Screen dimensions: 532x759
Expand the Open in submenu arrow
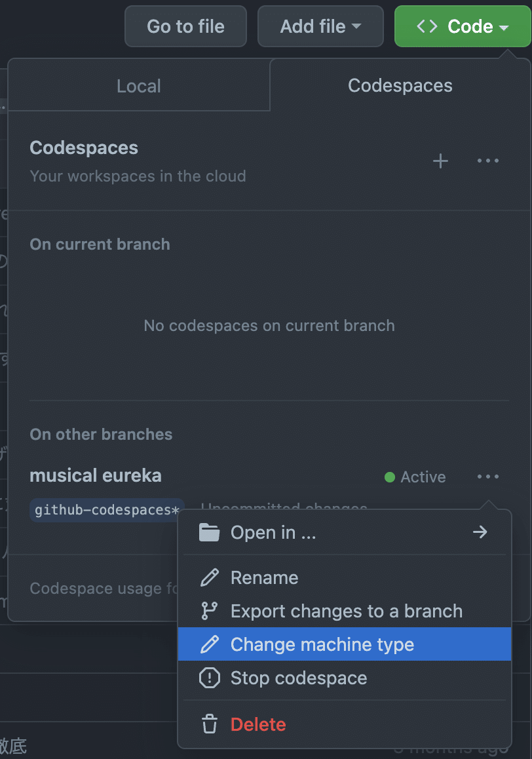pyautogui.click(x=480, y=532)
